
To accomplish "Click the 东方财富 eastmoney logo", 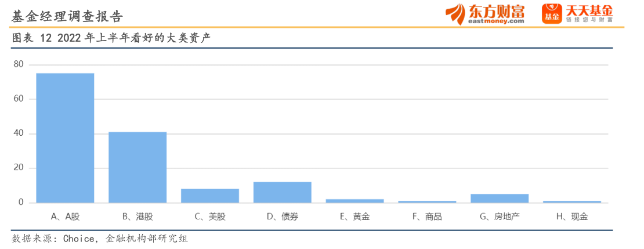I will (486, 14).
